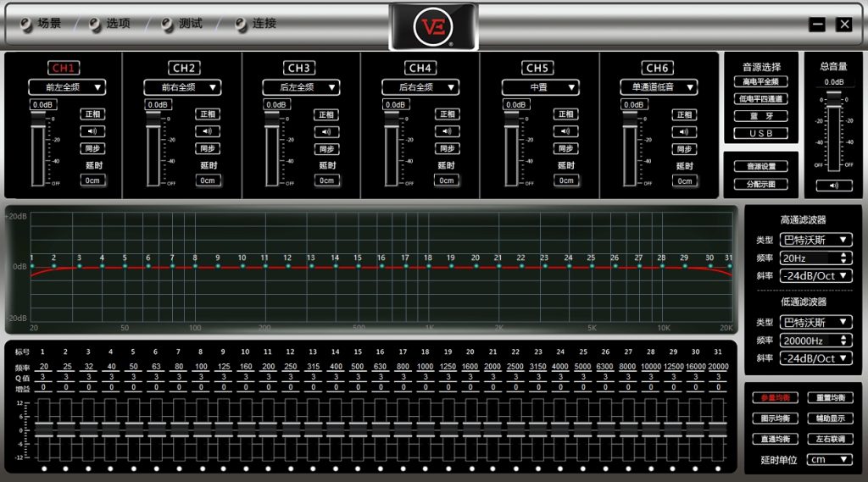Mute the CH3 speaker icon
The height and width of the screenshot is (482, 868).
click(326, 131)
